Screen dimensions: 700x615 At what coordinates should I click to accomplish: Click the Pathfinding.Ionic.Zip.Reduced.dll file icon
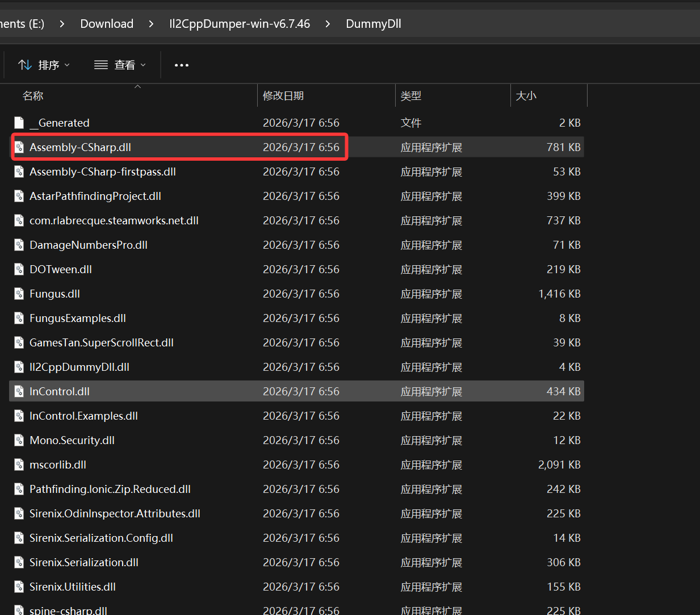(x=19, y=489)
